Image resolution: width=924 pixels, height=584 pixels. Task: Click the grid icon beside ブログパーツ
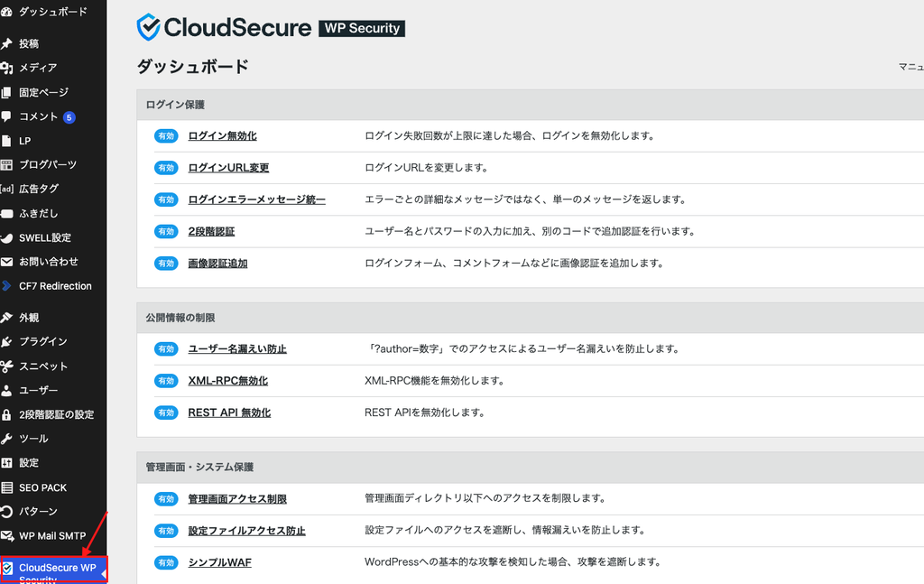pos(6,165)
